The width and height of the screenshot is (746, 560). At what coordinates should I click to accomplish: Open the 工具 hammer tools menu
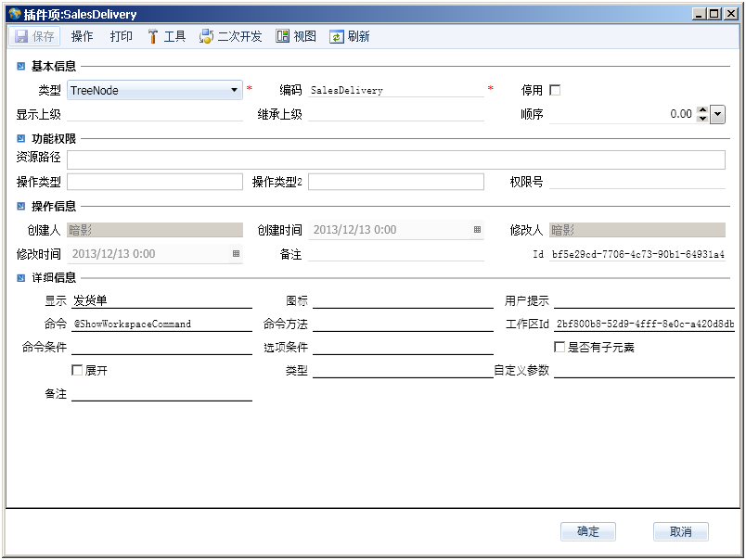166,36
